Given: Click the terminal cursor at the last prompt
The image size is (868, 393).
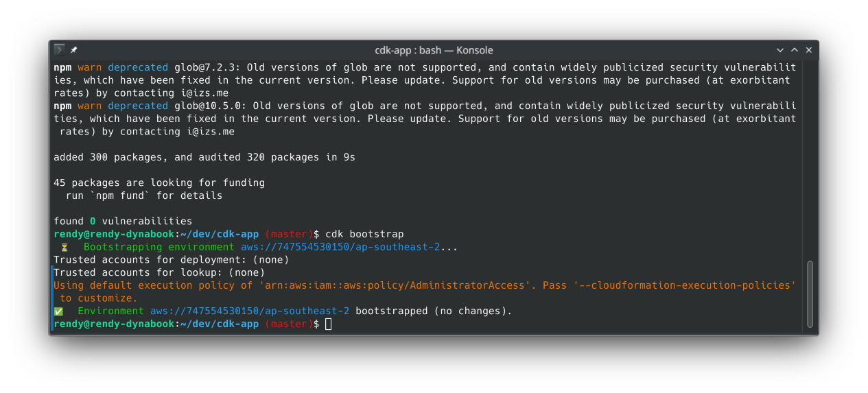Looking at the screenshot, I should coord(329,324).
